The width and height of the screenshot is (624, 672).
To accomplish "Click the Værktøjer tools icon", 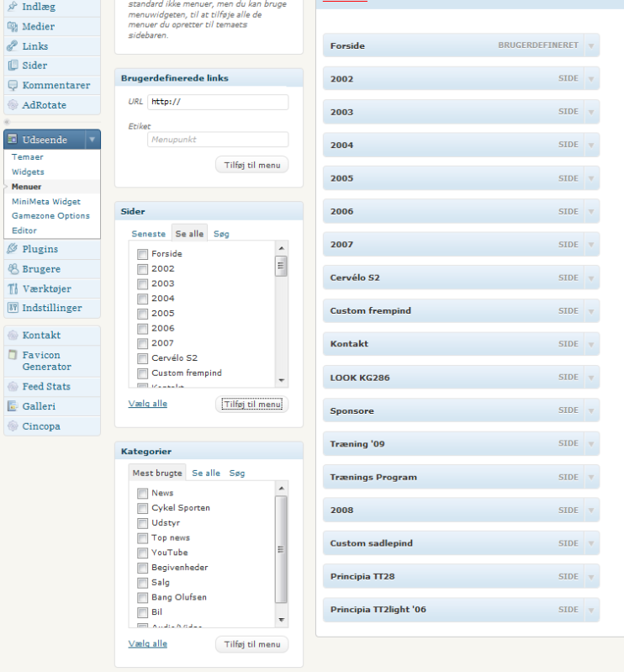I will pyautogui.click(x=13, y=288).
